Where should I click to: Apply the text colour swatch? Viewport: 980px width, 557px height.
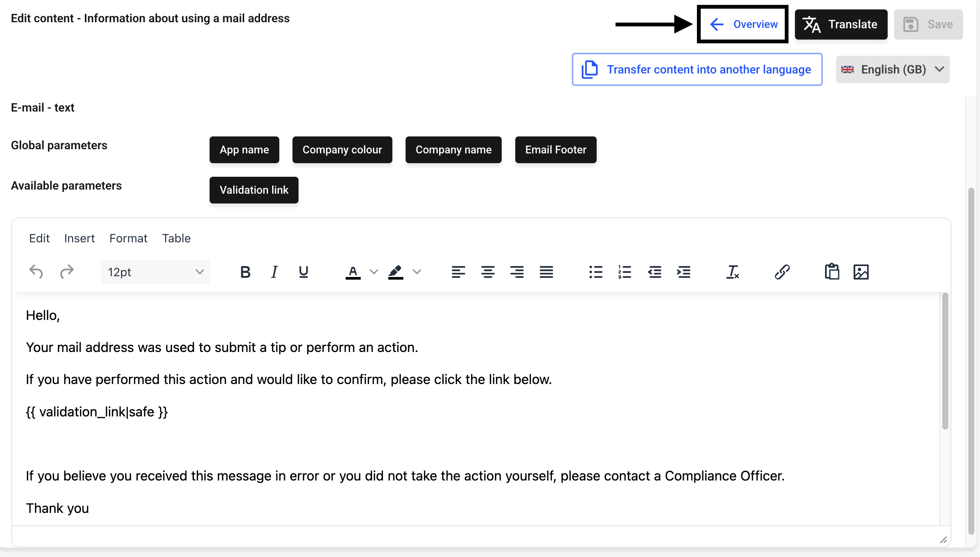click(353, 272)
